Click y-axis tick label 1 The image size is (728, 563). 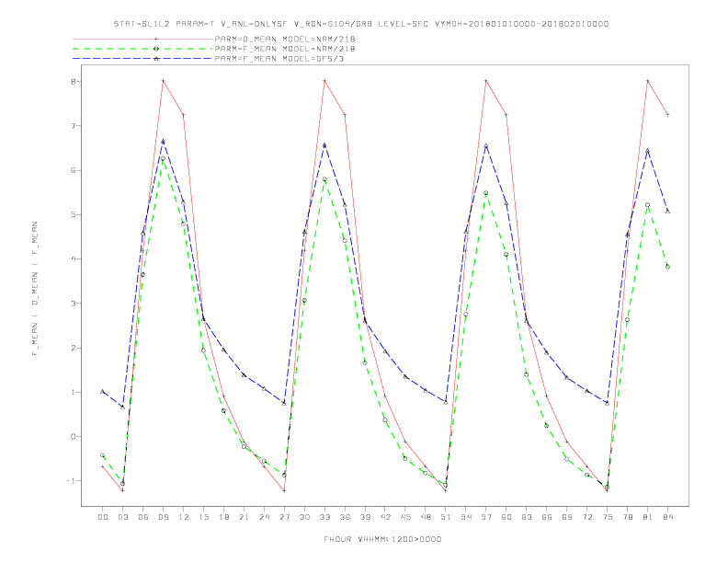click(x=73, y=392)
